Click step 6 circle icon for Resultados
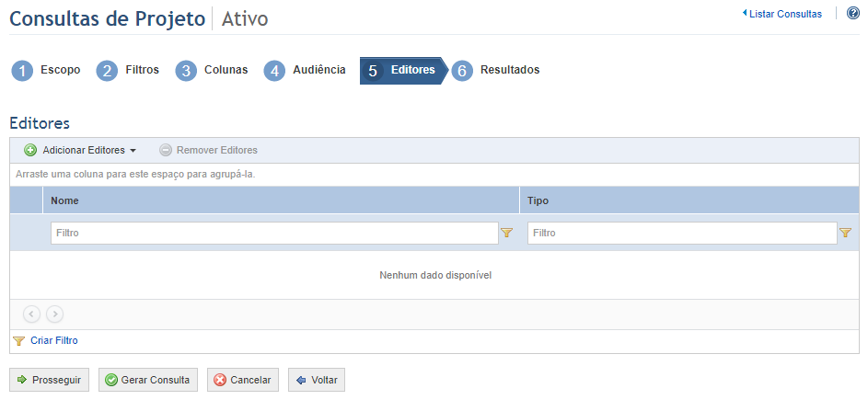Image resolution: width=868 pixels, height=400 pixels. [x=462, y=71]
